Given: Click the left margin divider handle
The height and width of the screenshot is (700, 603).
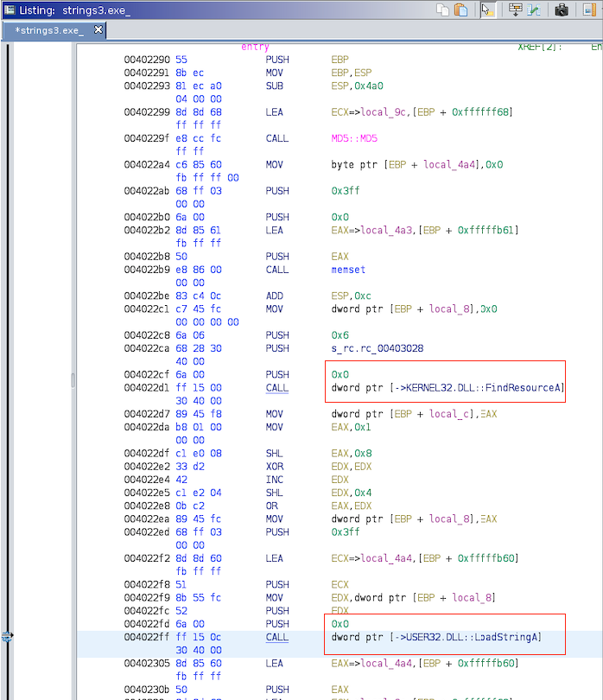Looking at the screenshot, I should point(73,380).
